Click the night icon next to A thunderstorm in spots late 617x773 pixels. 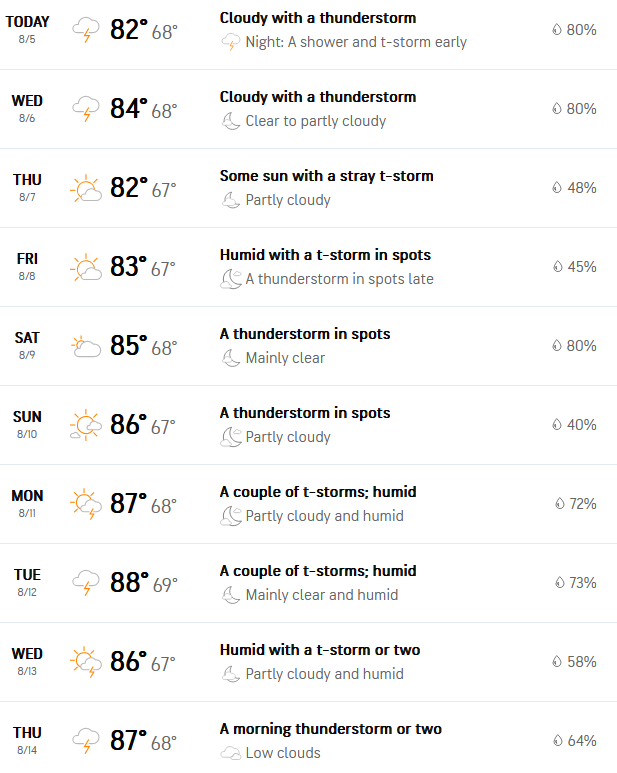point(231,279)
